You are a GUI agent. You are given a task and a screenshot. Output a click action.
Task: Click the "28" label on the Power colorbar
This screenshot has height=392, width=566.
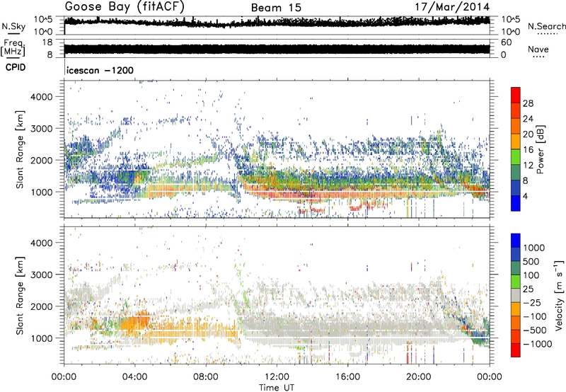[528, 103]
